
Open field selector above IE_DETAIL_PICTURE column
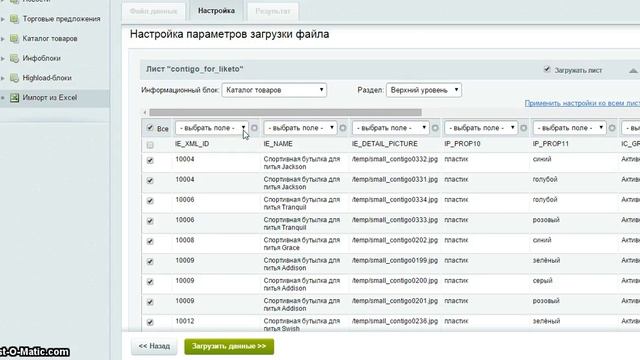(391, 128)
